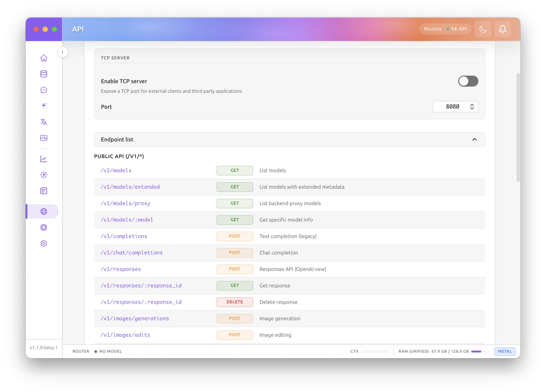Increase the Port value using the stepper
The image size is (546, 392).
coord(472,105)
